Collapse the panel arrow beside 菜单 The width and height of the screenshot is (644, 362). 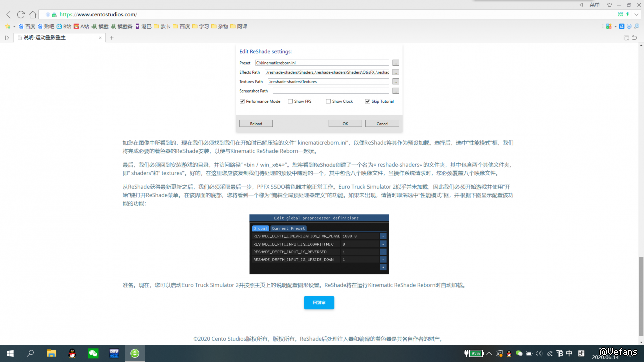581,5
